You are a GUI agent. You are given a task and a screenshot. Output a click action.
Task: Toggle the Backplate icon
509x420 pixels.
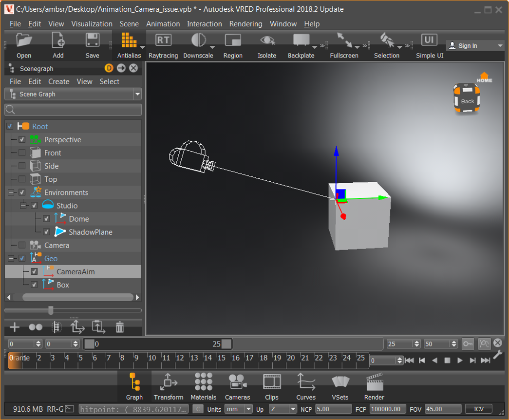point(301,40)
